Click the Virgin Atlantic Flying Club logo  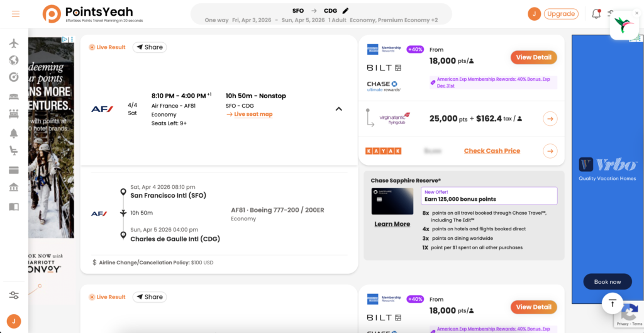(x=394, y=119)
